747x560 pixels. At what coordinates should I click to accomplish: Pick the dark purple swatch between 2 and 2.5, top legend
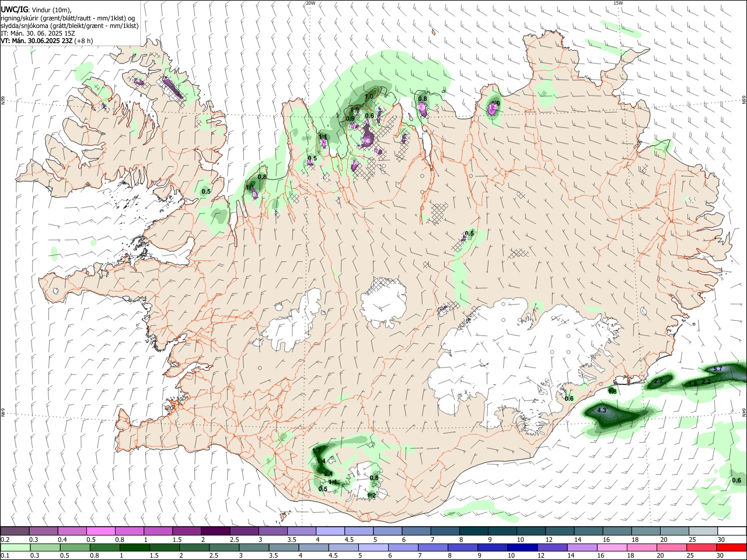(x=215, y=531)
